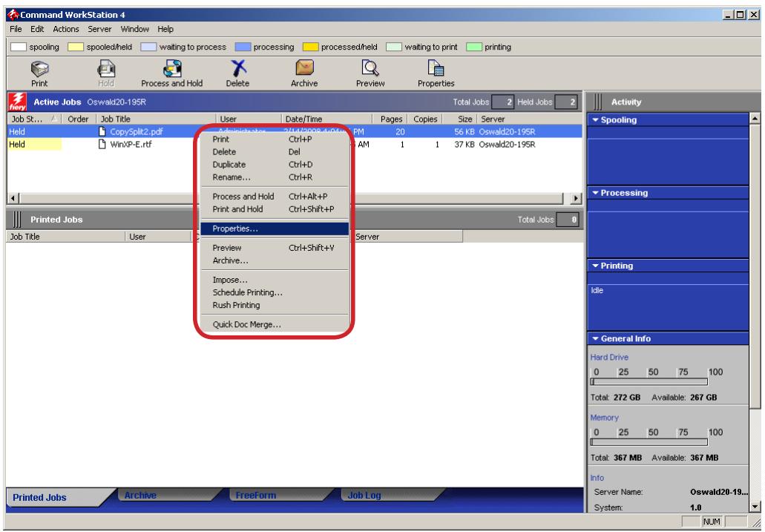
Task: Open the Actions menu
Action: [x=66, y=29]
